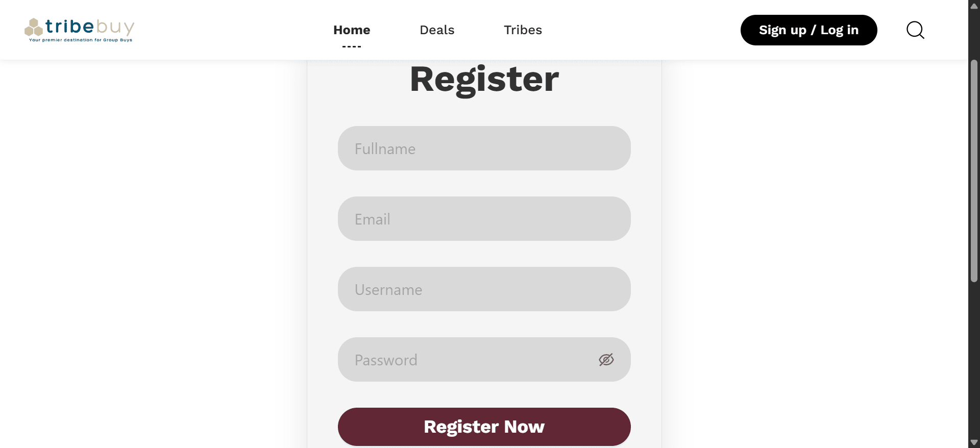This screenshot has height=448, width=980.
Task: Select the Username input field
Action: click(484, 289)
